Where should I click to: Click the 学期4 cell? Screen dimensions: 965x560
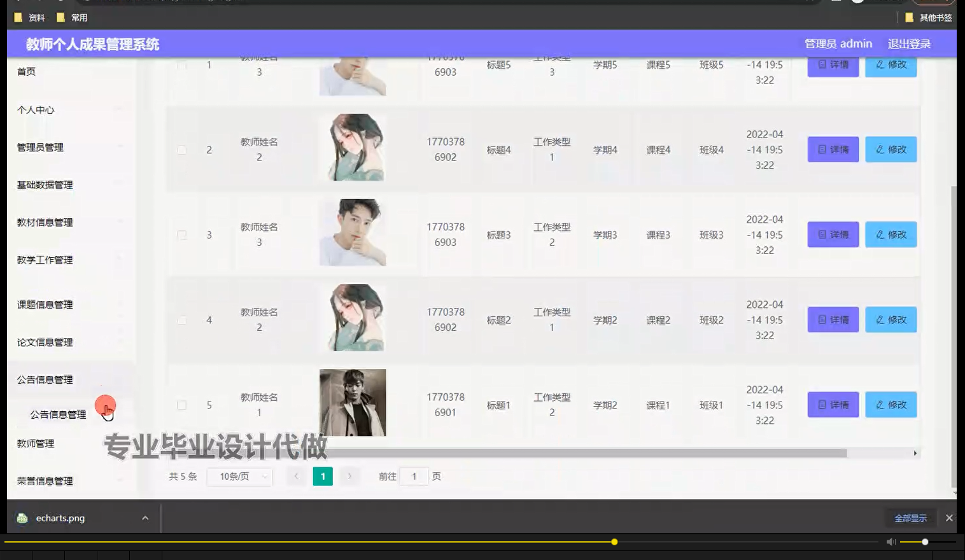[605, 150]
